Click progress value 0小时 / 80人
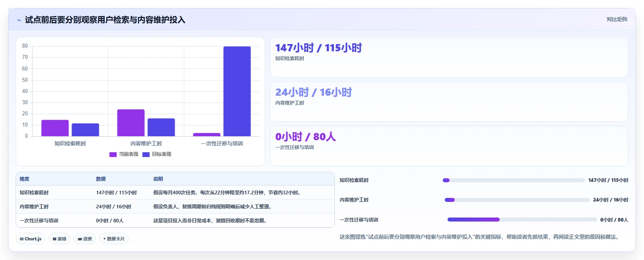644x260 pixels. [x=614, y=220]
